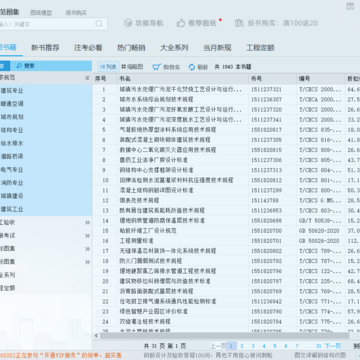This screenshot has height=360, width=360.
Task: Click the 纸书购买:满100返20 promotion text
Action: 283,23
